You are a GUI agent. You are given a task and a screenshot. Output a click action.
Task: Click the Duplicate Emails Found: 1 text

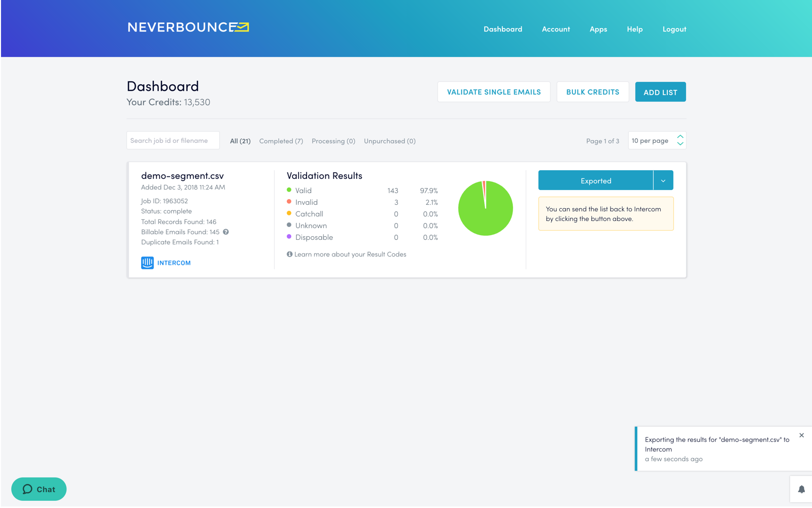(x=180, y=242)
